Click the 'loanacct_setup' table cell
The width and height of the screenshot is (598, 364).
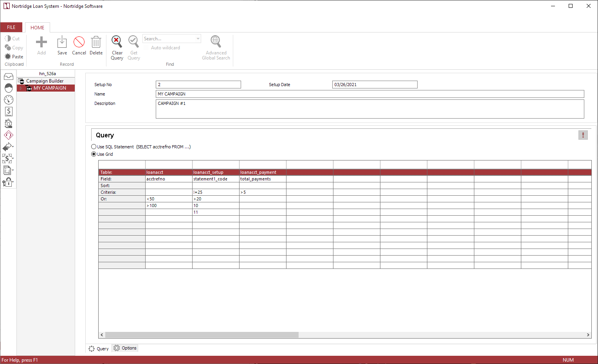pos(216,172)
